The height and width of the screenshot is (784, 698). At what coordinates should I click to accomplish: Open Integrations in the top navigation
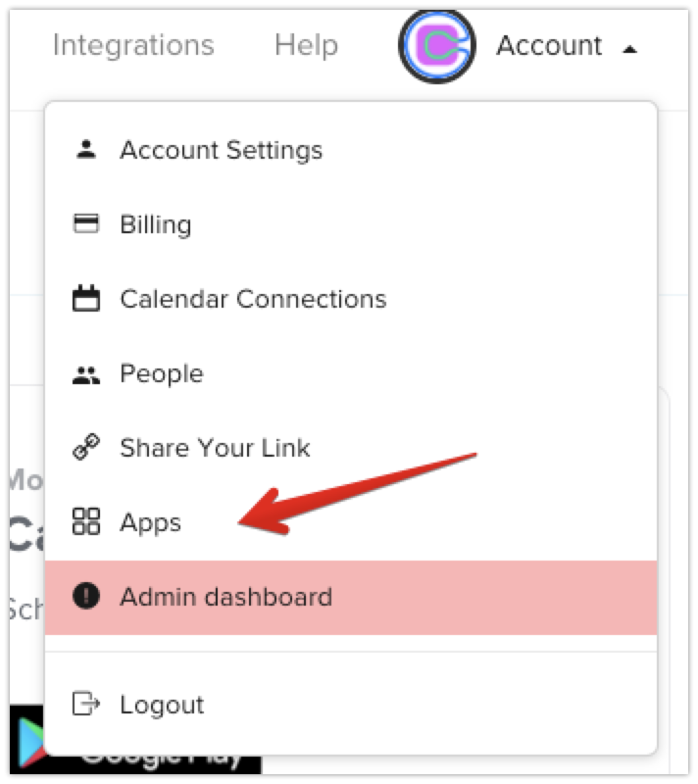pyautogui.click(x=133, y=45)
